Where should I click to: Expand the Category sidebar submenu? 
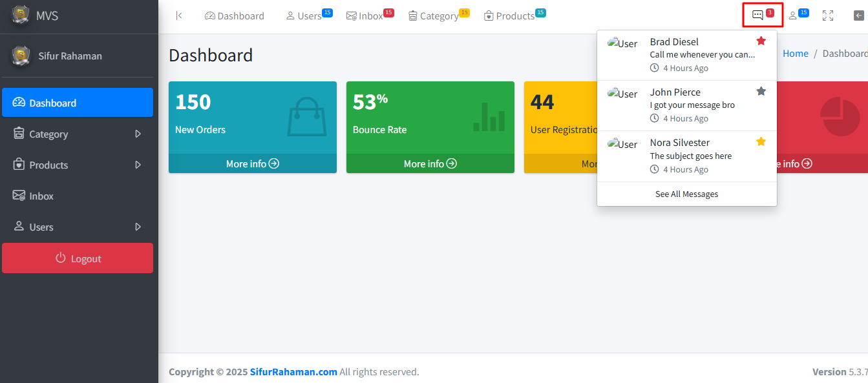138,134
